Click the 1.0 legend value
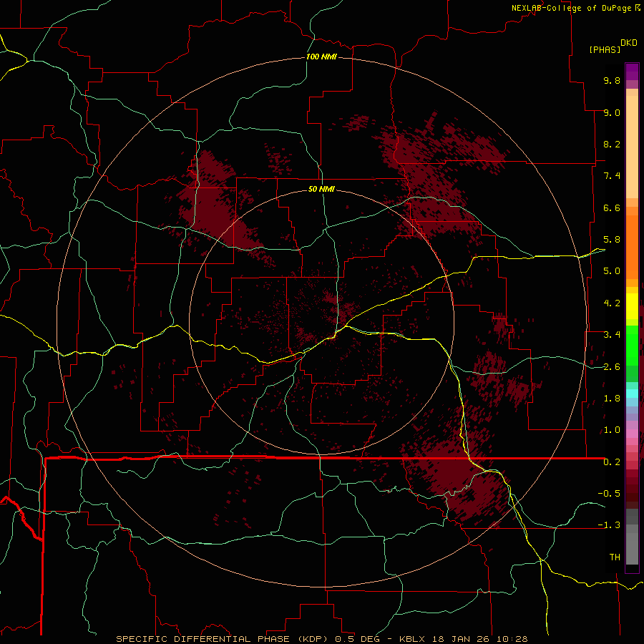The height and width of the screenshot is (644, 644). (x=612, y=430)
